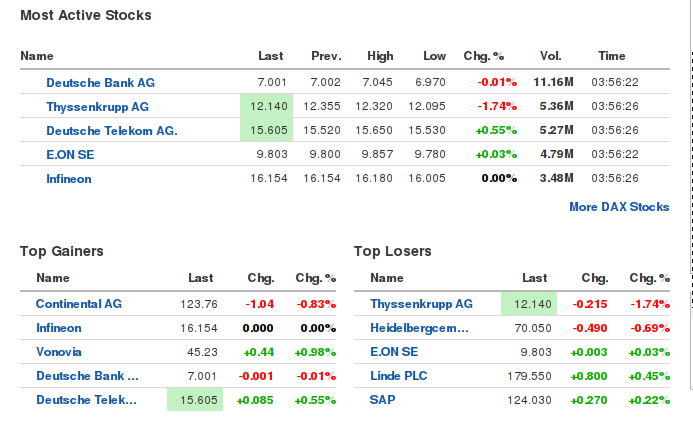Click Infineon low 16.005
The height and width of the screenshot is (428, 693).
point(427,178)
